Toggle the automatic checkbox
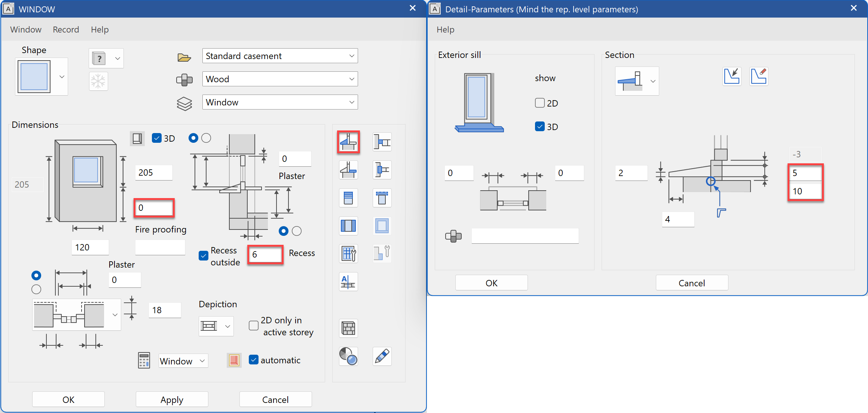This screenshot has height=413, width=868. point(254,360)
